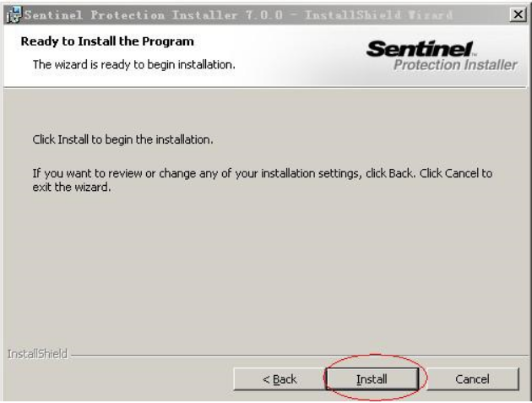Close the InstallShield Wizard window

point(518,14)
